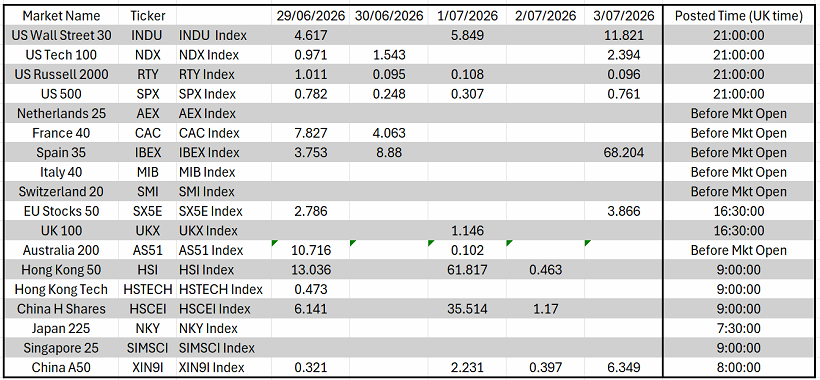Viewport: 820px width, 380px height.
Task: Select value 0.463 in HSI row
Action: (545, 270)
